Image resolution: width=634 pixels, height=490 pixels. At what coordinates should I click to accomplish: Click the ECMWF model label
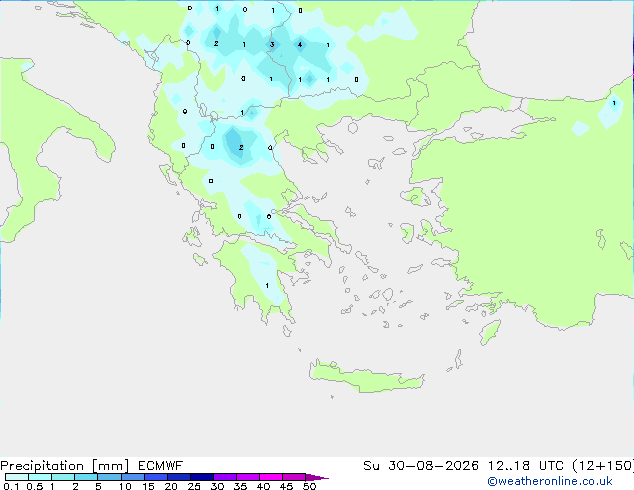(161, 466)
